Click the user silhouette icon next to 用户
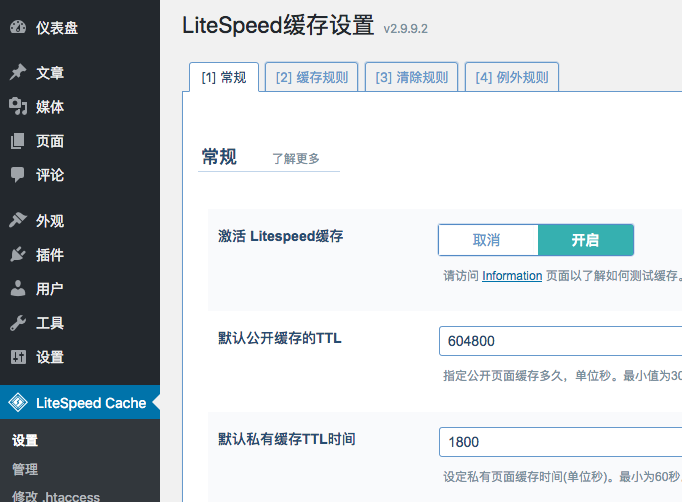Viewport: 682px width, 502px height. pos(18,288)
